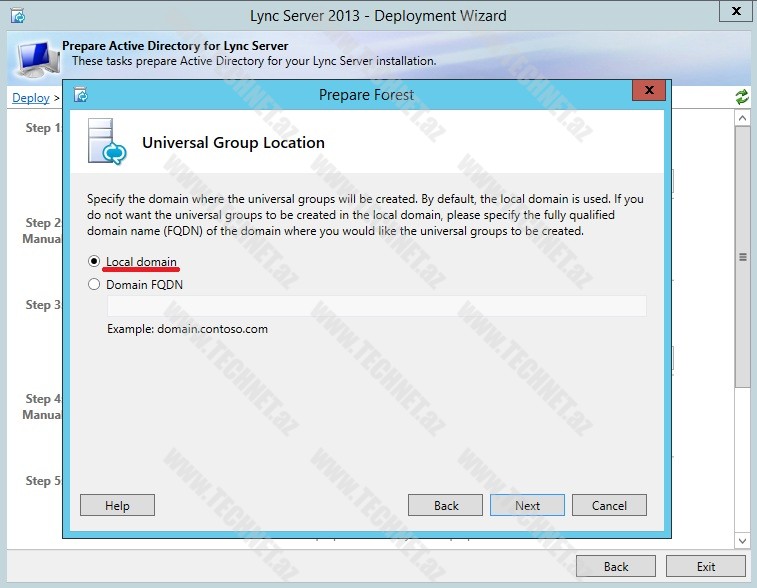The height and width of the screenshot is (588, 757).
Task: Click Exit in the Deployment Wizard
Action: [705, 566]
